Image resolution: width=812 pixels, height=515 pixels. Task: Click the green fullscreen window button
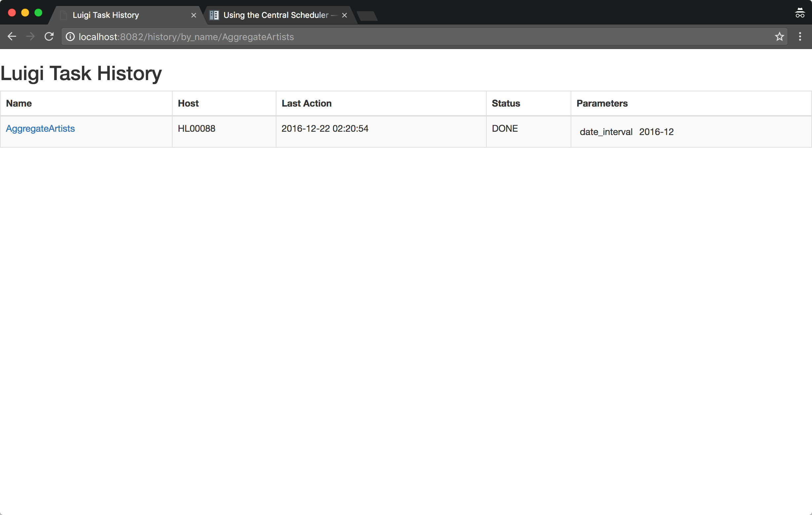tap(38, 13)
